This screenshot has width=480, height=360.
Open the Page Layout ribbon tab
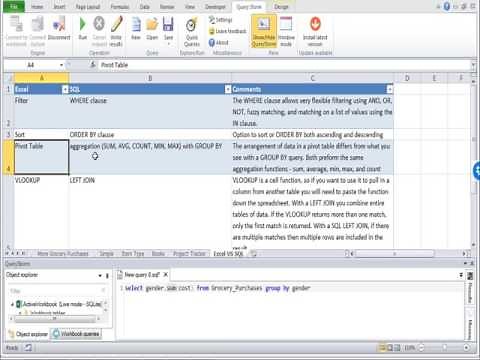88,7
